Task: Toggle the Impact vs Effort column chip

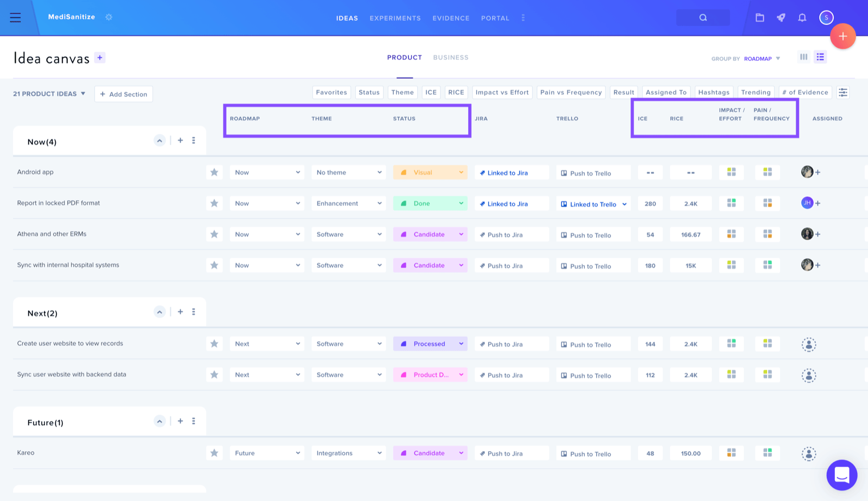Action: click(502, 92)
